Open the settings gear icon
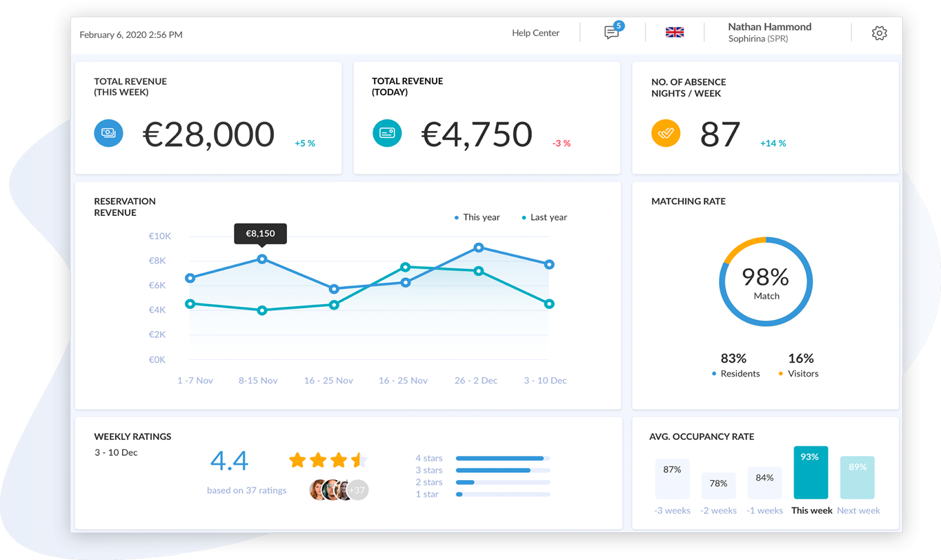941x560 pixels. point(879,33)
